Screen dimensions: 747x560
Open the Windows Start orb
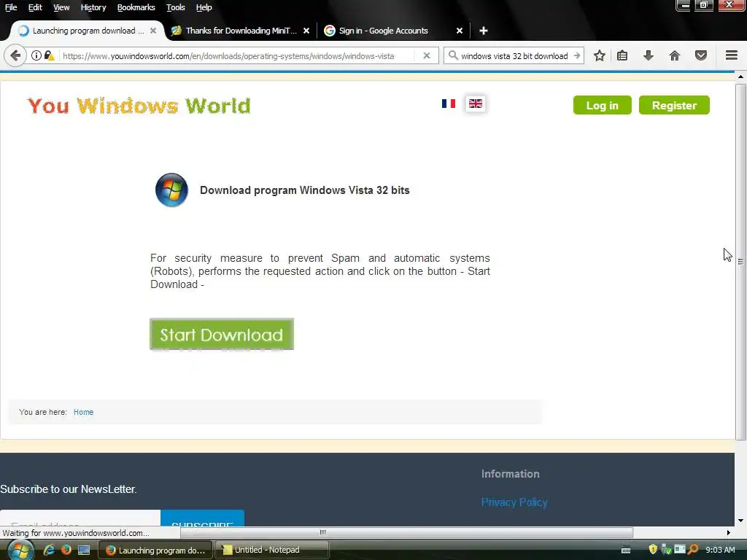[x=20, y=550]
